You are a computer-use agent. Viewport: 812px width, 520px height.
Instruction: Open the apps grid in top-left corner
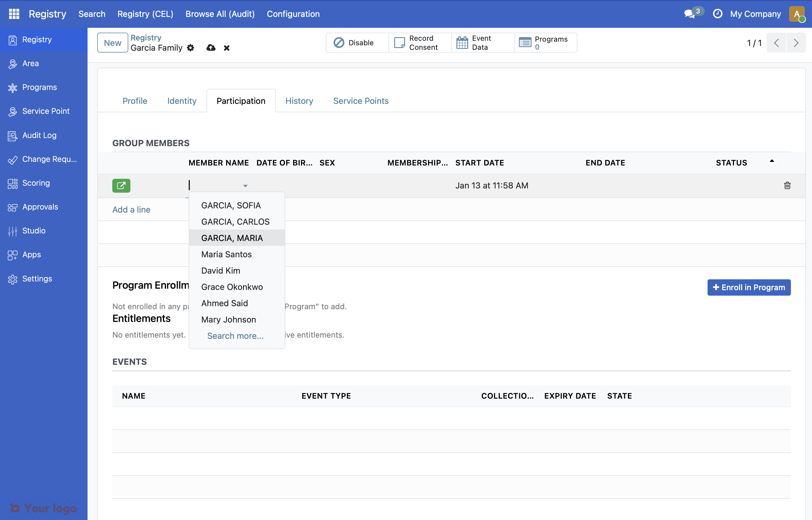point(14,14)
